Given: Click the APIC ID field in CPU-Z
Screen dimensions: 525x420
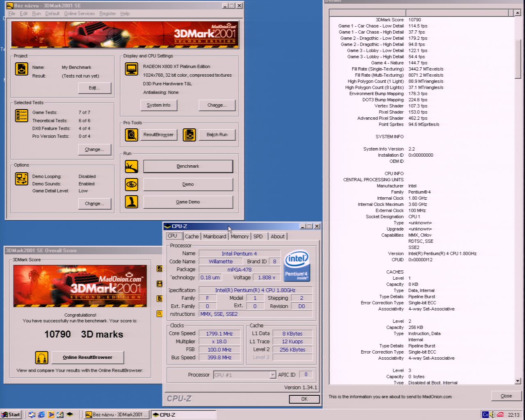Looking at the screenshot, I should coord(306,374).
